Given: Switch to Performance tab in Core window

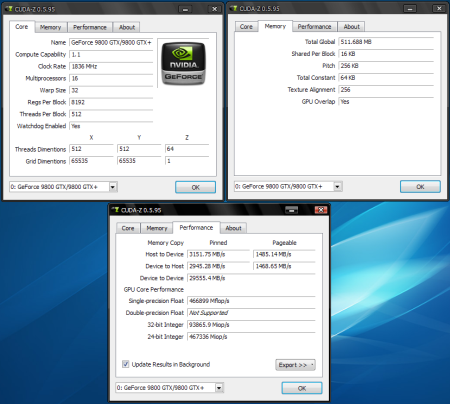Looking at the screenshot, I should tap(90, 27).
